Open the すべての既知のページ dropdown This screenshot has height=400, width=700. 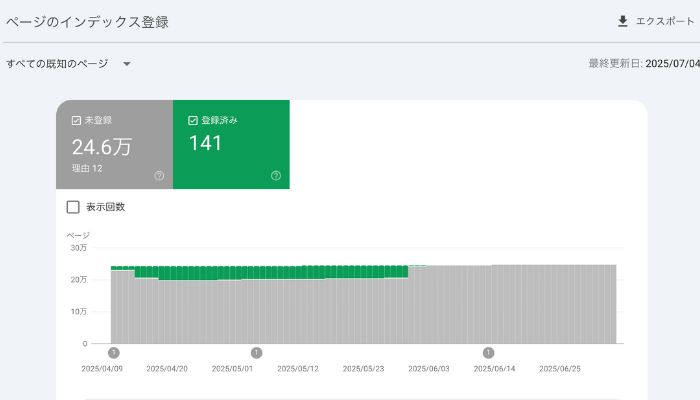tap(68, 64)
